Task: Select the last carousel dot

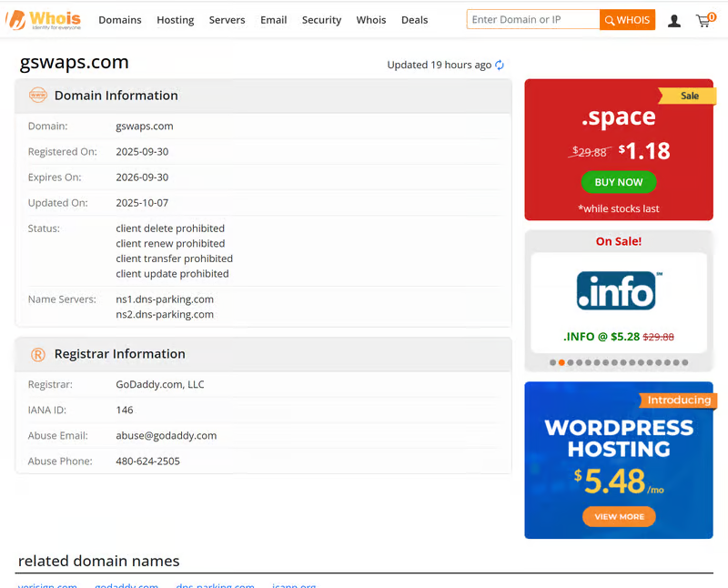Action: click(x=684, y=362)
